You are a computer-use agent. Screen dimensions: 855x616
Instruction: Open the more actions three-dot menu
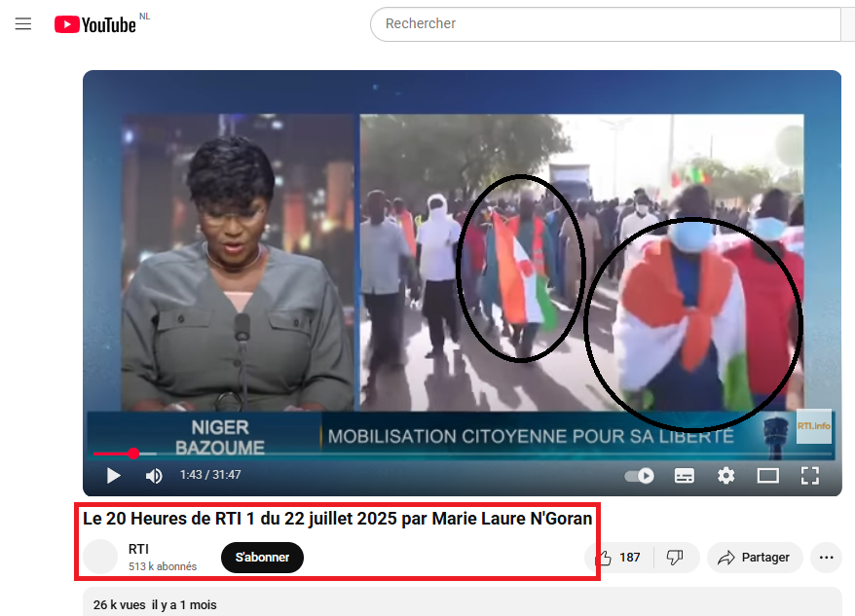tap(827, 558)
